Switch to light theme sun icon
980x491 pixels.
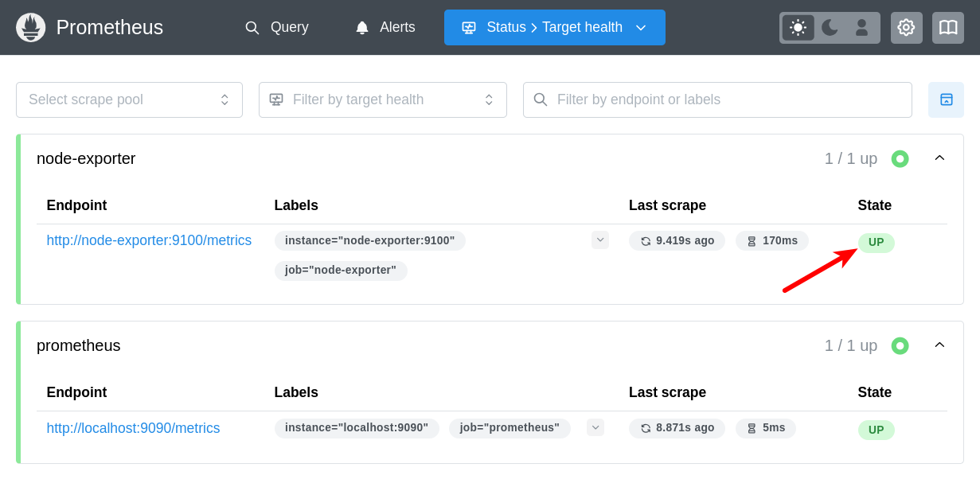pos(798,27)
